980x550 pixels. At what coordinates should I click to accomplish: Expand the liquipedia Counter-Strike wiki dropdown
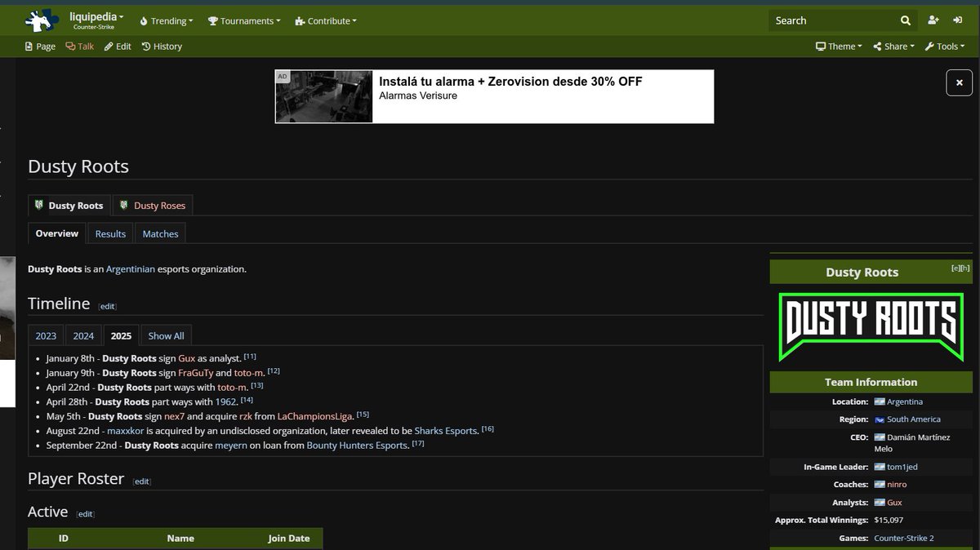click(x=97, y=20)
